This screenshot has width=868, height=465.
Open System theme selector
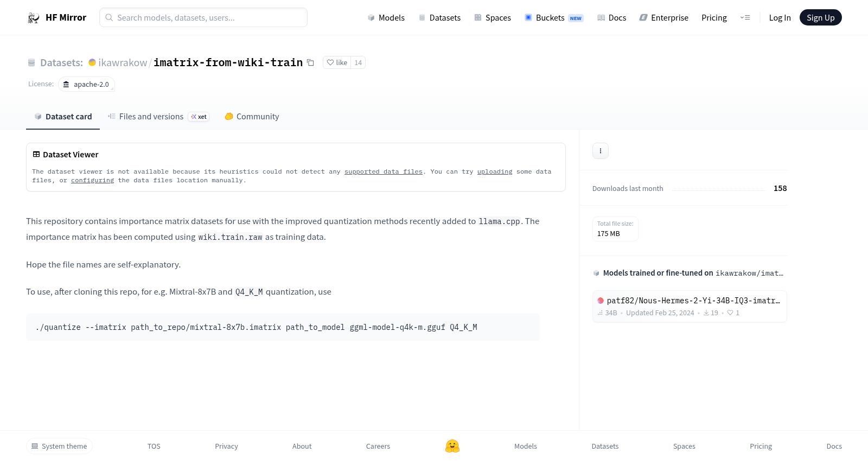pyautogui.click(x=59, y=446)
